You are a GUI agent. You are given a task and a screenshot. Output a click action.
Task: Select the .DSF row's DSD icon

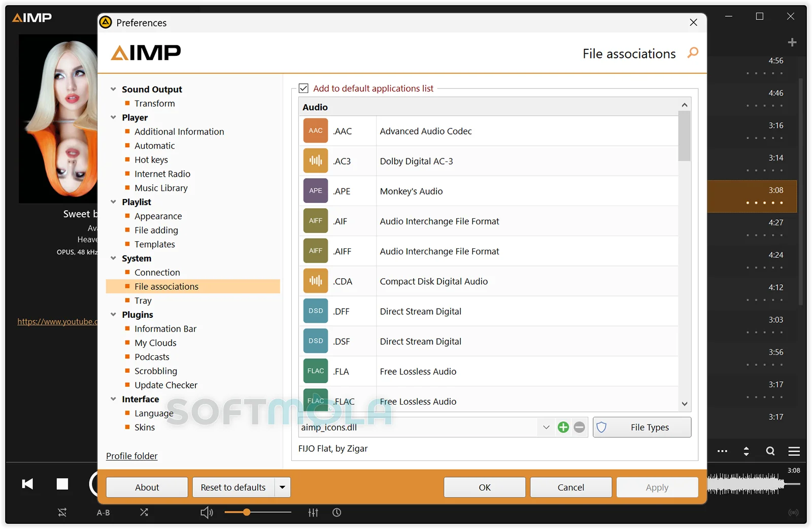[x=316, y=341]
